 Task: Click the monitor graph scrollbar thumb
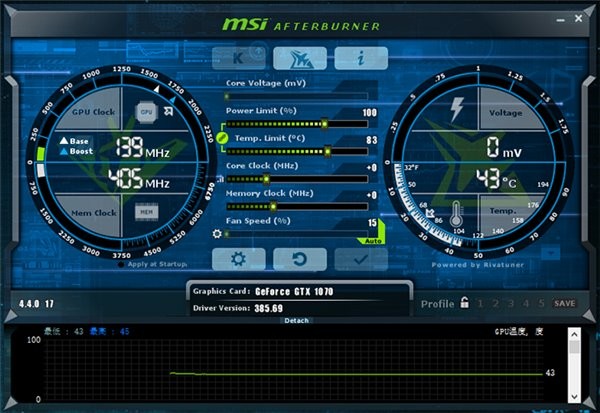coord(574,347)
